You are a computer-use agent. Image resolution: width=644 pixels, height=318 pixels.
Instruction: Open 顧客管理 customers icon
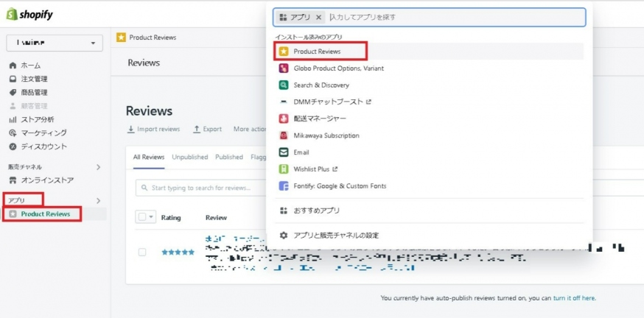tap(13, 106)
